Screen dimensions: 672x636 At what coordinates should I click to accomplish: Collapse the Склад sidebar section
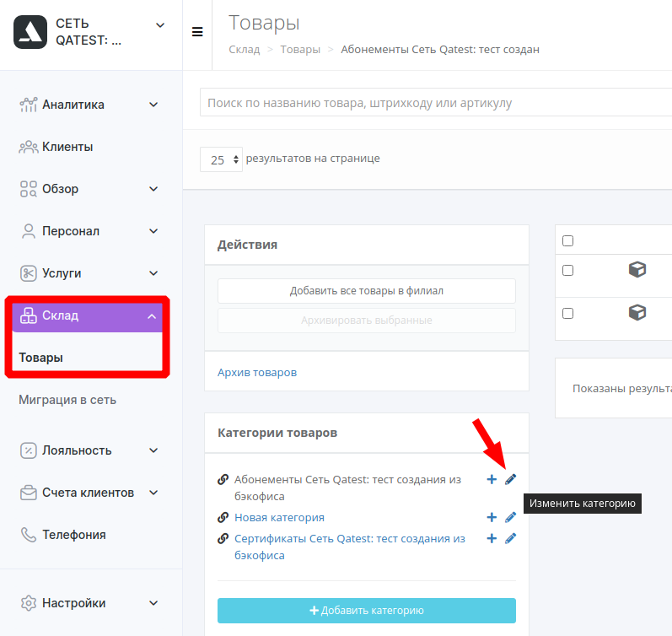click(x=88, y=316)
